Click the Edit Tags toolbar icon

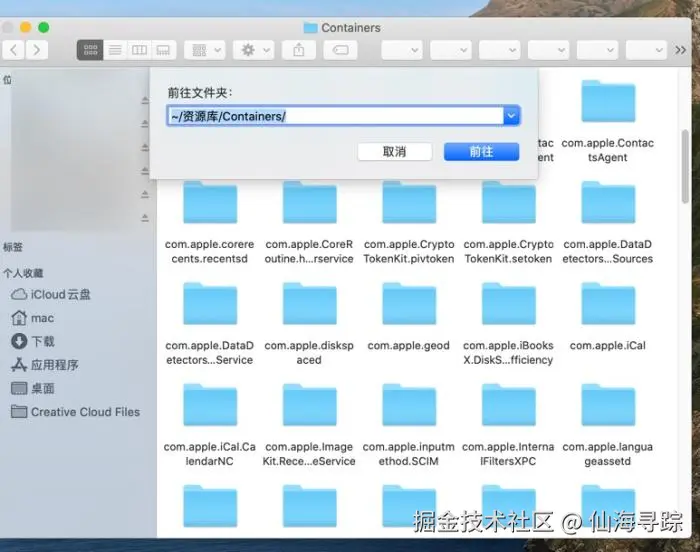pyautogui.click(x=340, y=50)
